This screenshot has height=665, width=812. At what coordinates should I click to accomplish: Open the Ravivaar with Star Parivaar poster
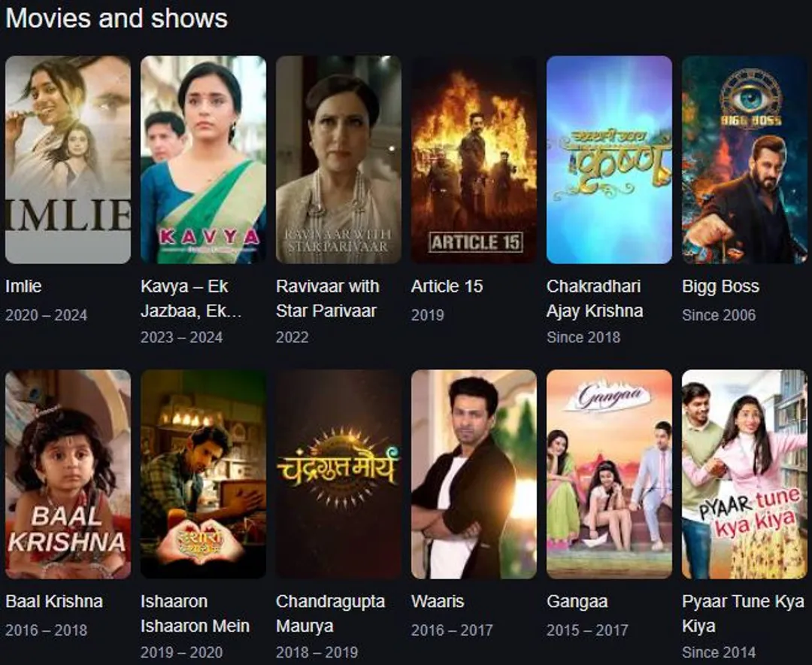338,159
